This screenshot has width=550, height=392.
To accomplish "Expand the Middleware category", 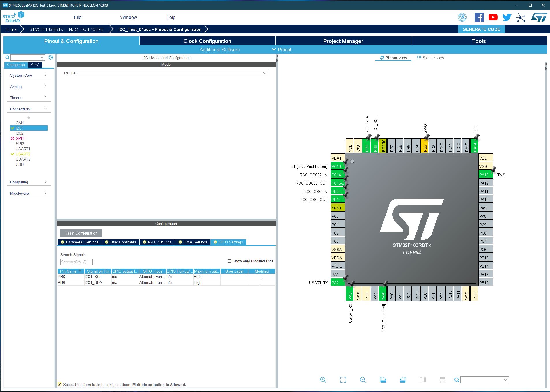I will pyautogui.click(x=29, y=193).
